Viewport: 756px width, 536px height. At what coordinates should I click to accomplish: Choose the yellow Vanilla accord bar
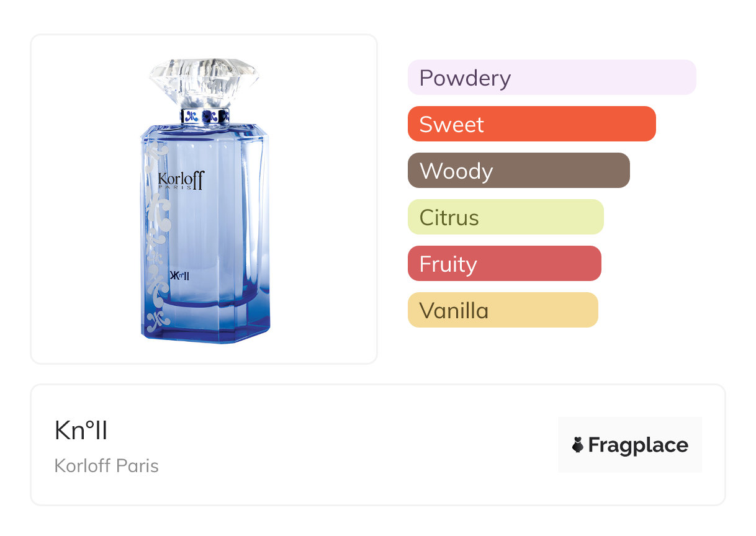click(x=503, y=310)
